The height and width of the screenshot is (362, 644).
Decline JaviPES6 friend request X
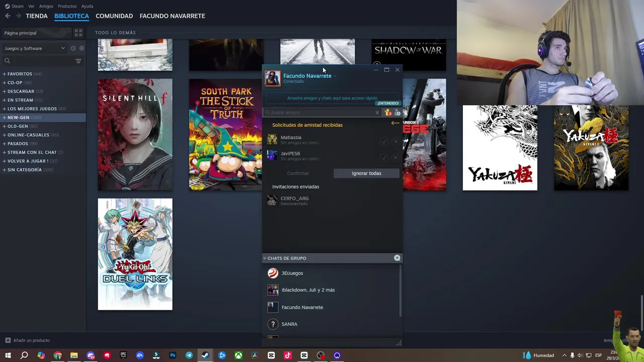click(x=395, y=157)
